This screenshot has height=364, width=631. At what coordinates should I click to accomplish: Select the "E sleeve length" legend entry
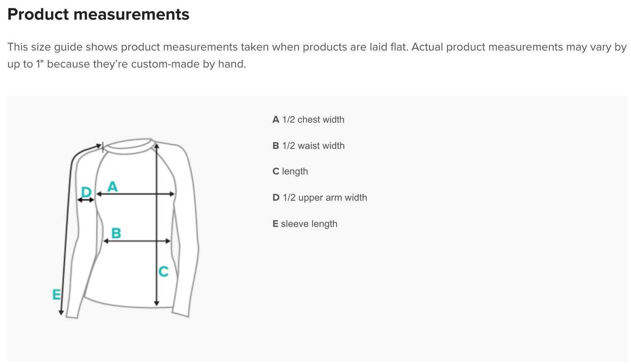305,224
